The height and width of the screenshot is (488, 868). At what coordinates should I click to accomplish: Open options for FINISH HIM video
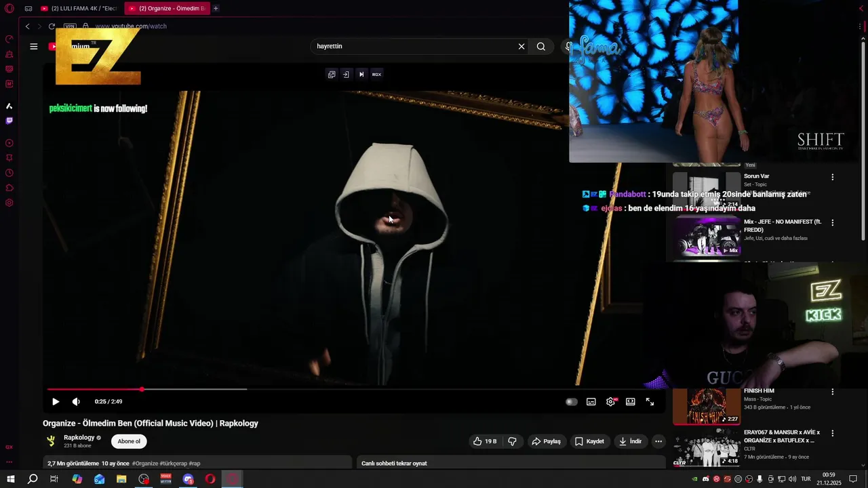[833, 392]
